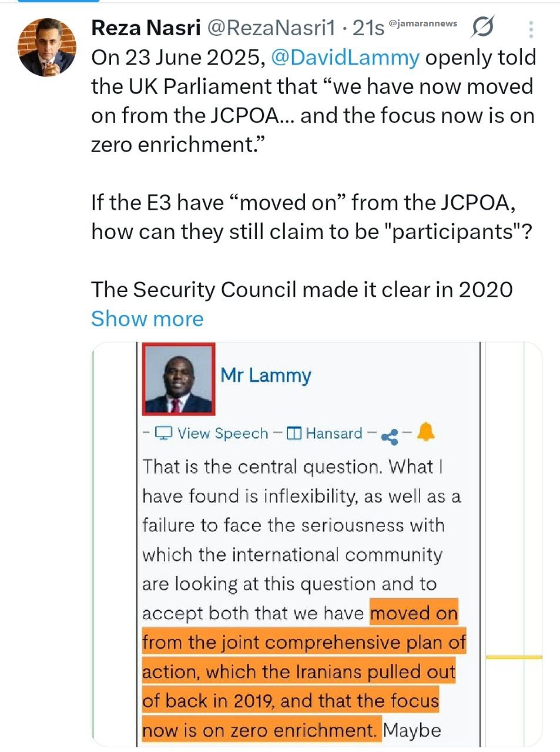Screen dimensions: 560x752
Task: Click the View Speech link
Action: pyautogui.click(x=223, y=434)
